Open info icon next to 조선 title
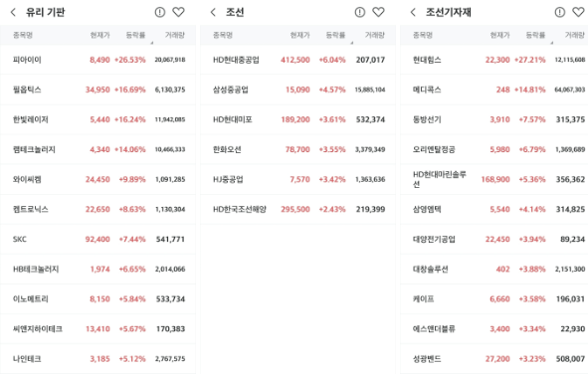The image size is (588, 374). [360, 12]
